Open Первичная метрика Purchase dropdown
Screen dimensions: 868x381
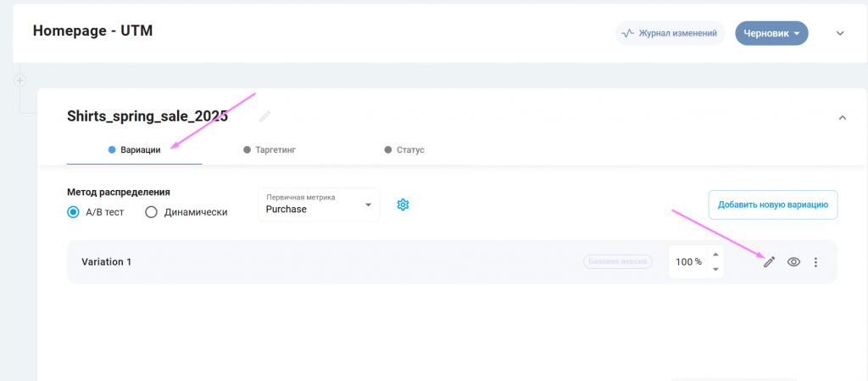pyautogui.click(x=320, y=205)
